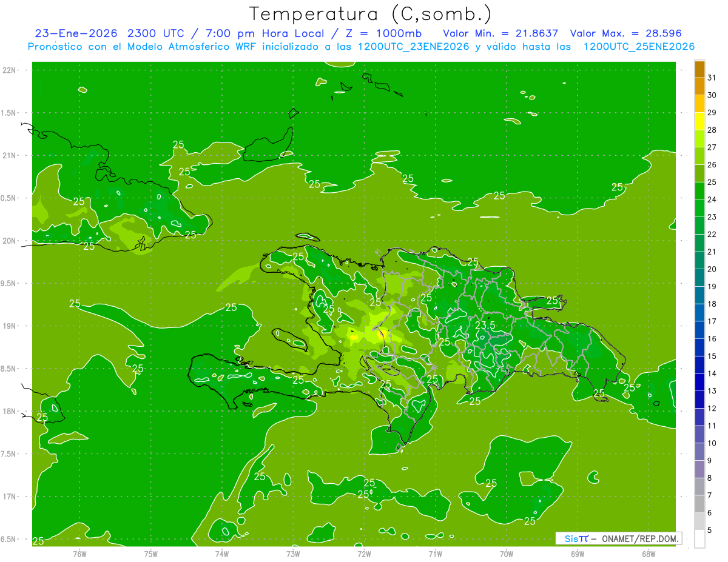Click the '21N' latitude axis label
The width and height of the screenshot is (728, 562).
pos(10,156)
